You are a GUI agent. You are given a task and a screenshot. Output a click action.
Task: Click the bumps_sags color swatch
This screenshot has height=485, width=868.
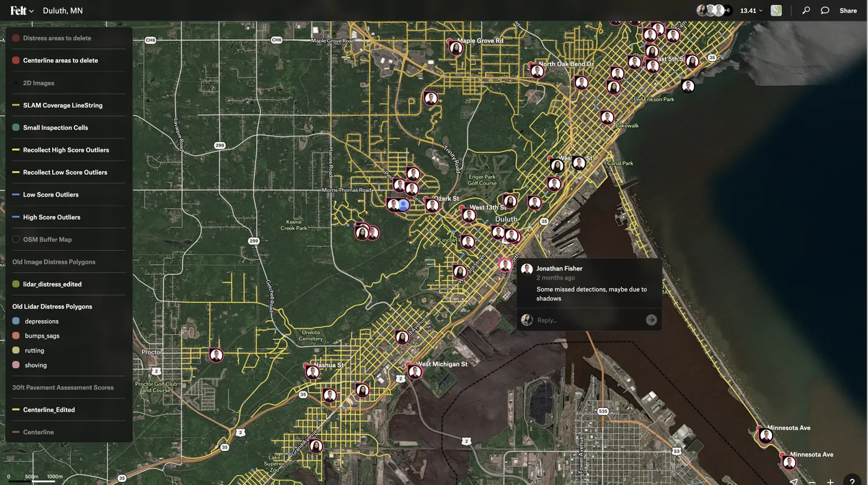(16, 336)
